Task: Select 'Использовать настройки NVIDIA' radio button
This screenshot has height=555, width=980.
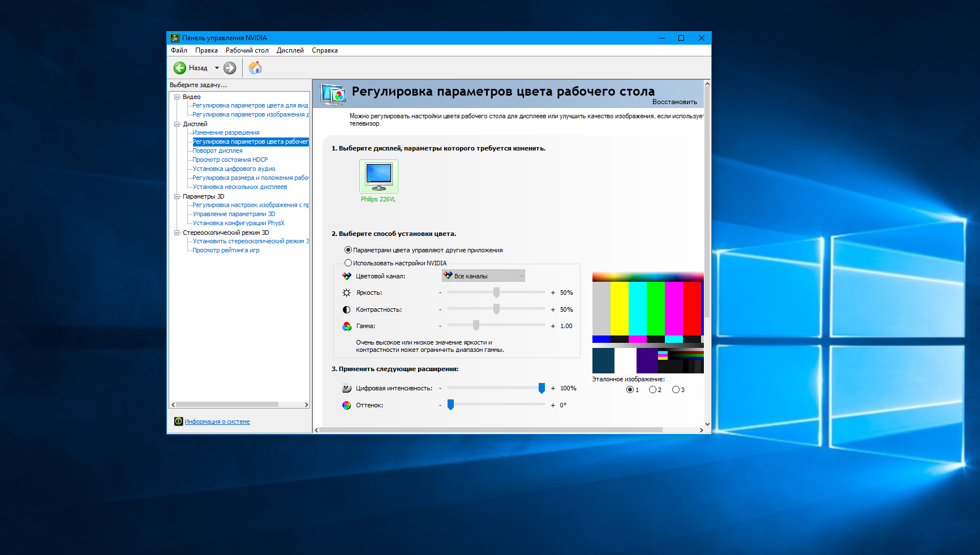Action: tap(349, 263)
